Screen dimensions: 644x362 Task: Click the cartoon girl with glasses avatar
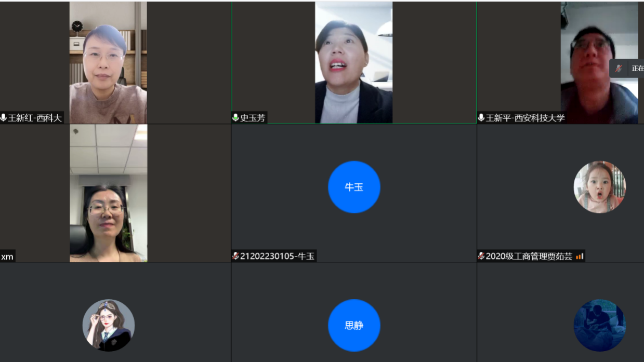(109, 326)
